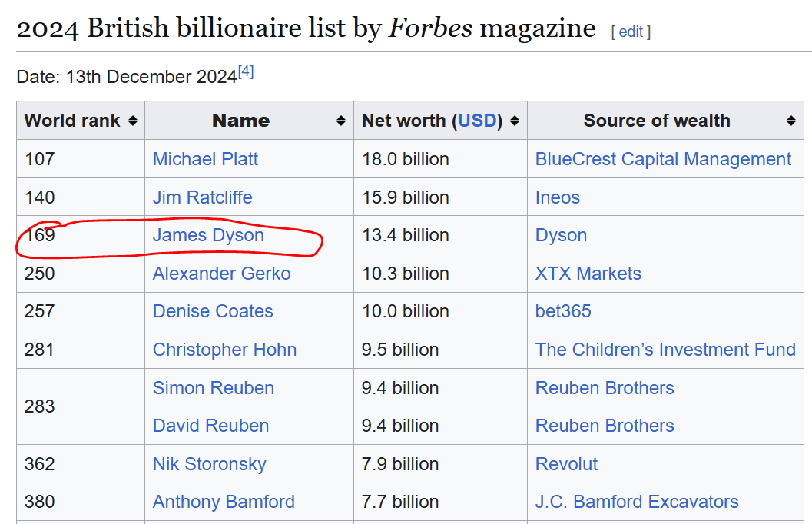Select Christopher Hohn link
The height and width of the screenshot is (524, 812).
pyautogui.click(x=224, y=350)
